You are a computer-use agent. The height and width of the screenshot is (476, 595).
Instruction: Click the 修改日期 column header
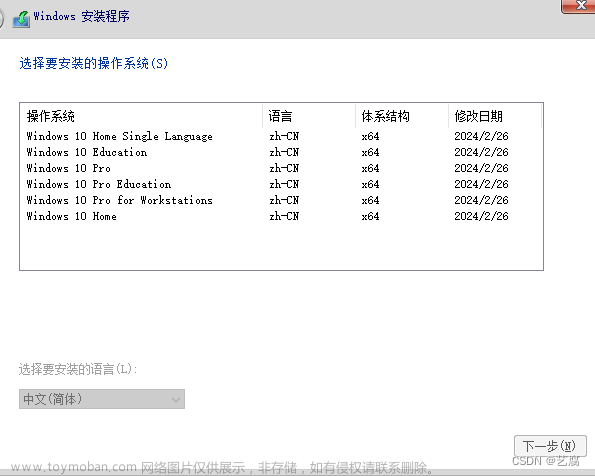pos(495,116)
